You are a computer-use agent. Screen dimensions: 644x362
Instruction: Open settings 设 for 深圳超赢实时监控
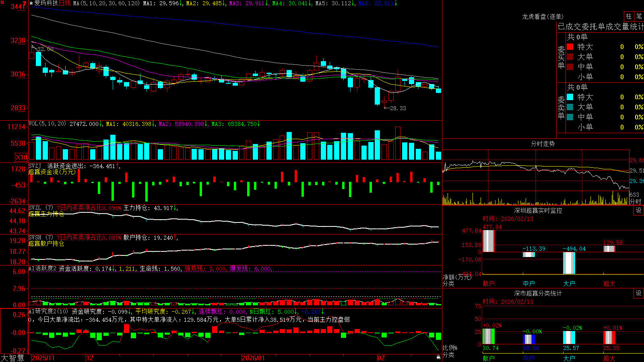[x=639, y=210]
